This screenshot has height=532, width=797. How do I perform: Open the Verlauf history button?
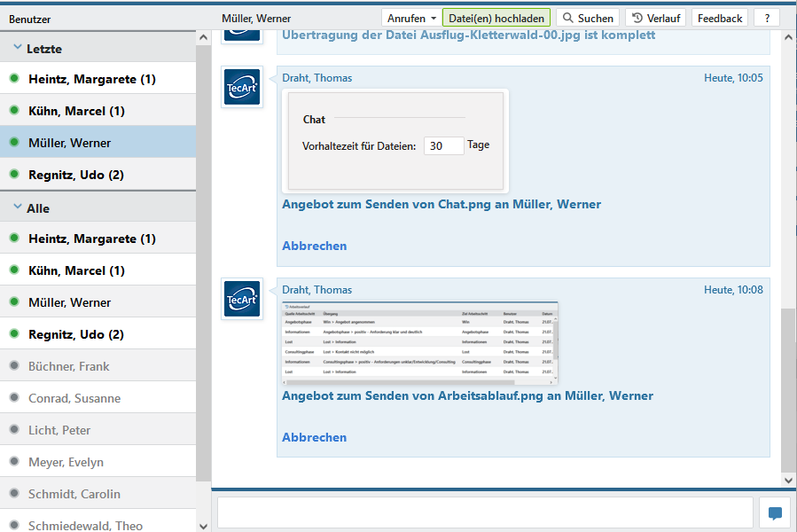(655, 18)
